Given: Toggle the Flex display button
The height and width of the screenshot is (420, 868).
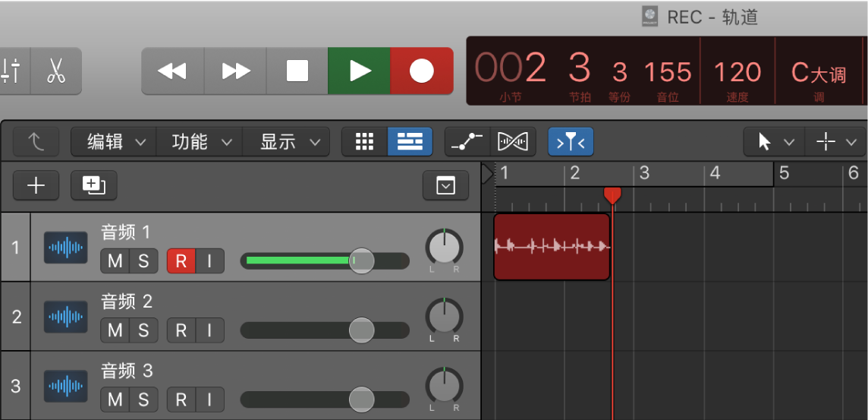Looking at the screenshot, I should click(x=513, y=142).
